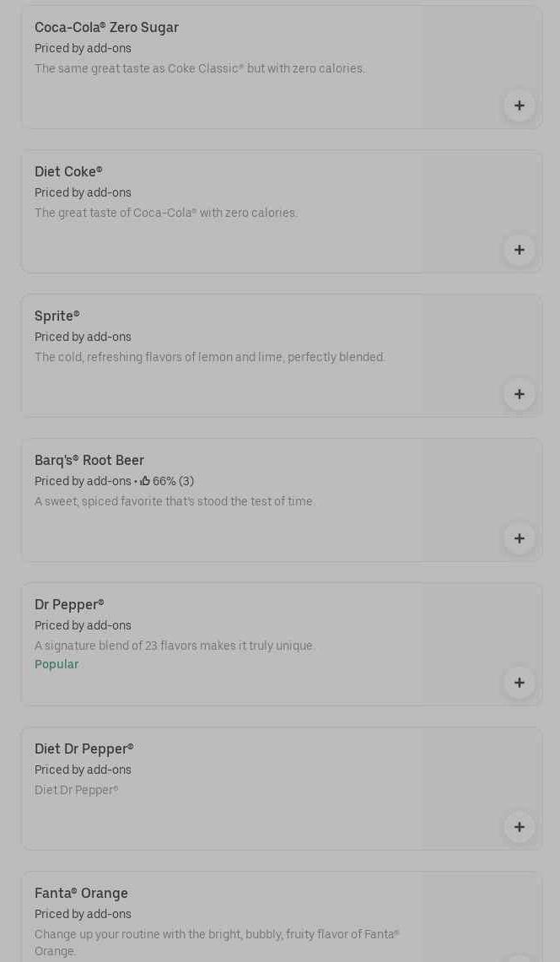Viewport: 560px width, 962px height.
Task: Click Dr Pepper's 23 flavors description
Action: pyautogui.click(x=175, y=646)
